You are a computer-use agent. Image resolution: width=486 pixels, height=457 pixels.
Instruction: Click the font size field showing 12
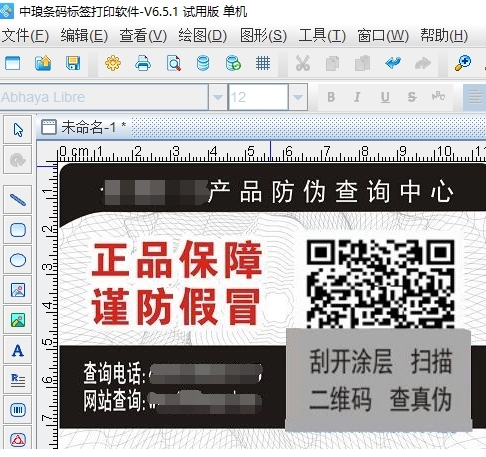pos(258,97)
